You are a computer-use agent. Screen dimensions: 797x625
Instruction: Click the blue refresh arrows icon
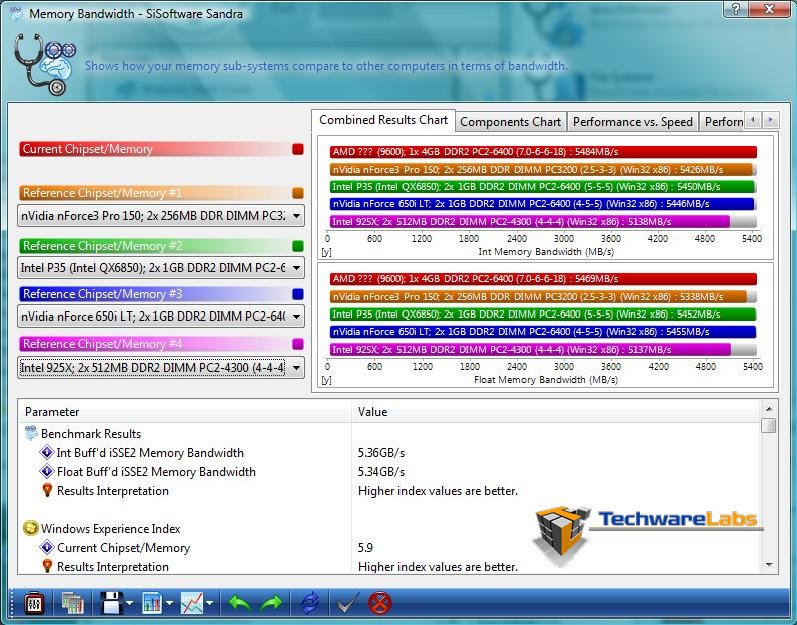pos(310,603)
